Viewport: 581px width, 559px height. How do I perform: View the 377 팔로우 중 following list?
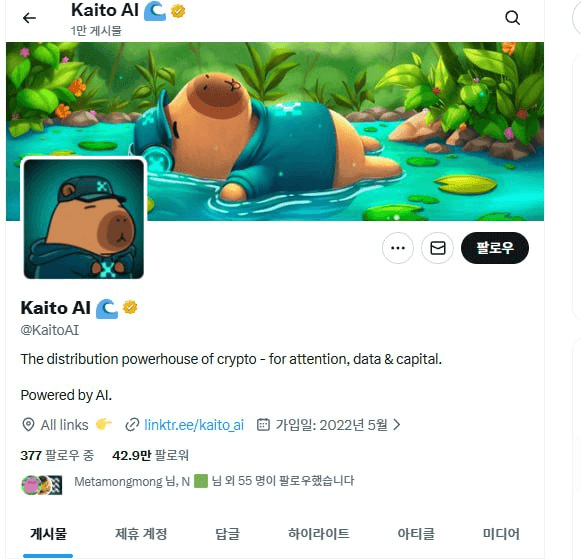tap(57, 455)
